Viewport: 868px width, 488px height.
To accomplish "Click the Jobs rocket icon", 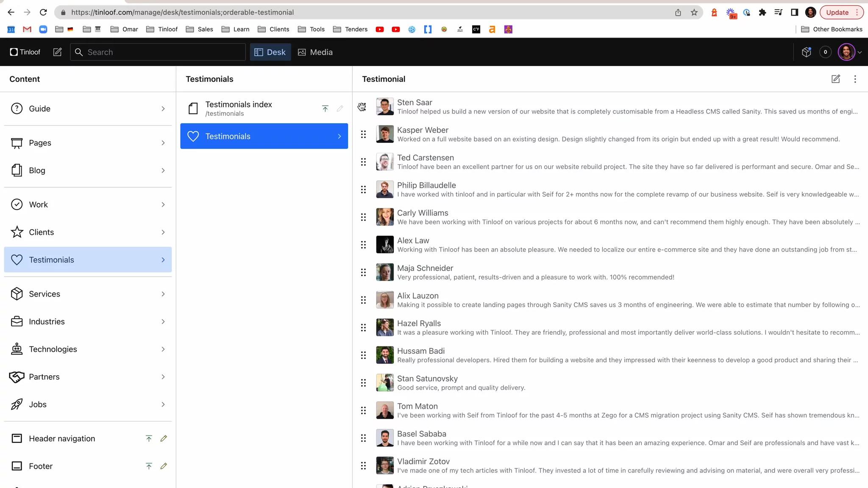I will (17, 405).
